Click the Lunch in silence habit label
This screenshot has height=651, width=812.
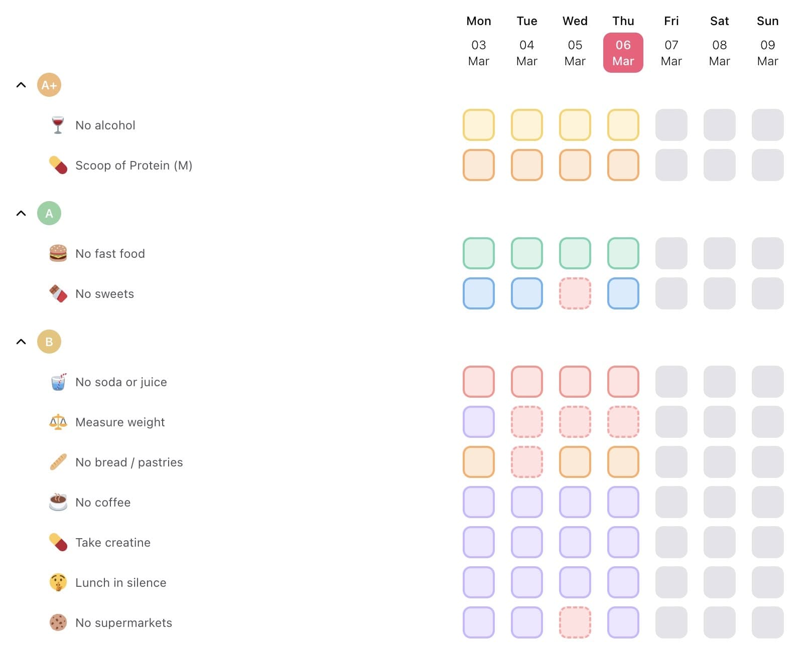[x=120, y=582]
